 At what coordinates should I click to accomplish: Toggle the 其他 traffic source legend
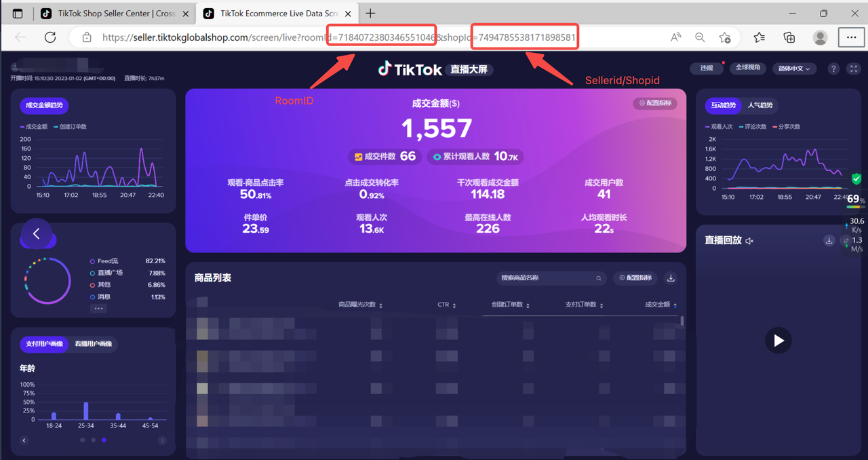click(100, 285)
